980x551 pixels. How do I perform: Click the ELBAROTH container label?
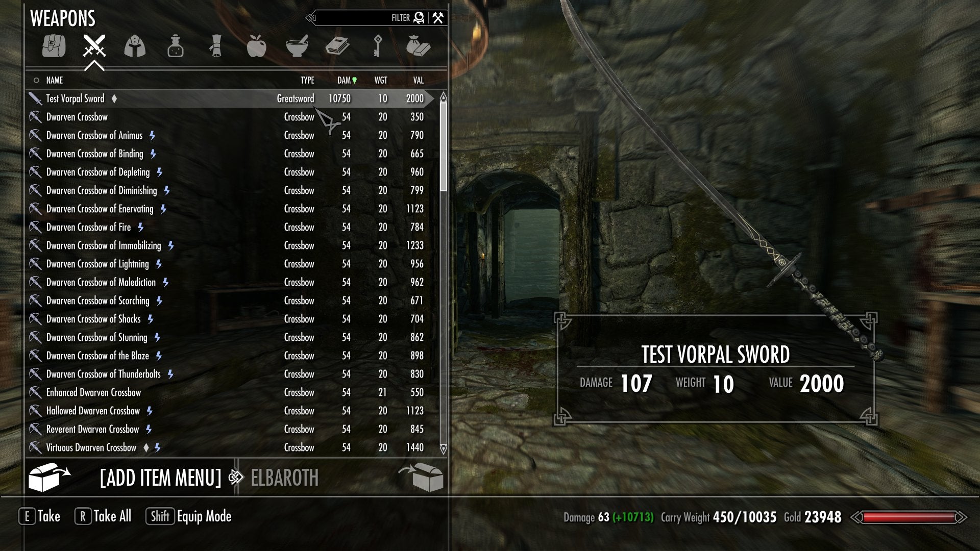click(283, 478)
